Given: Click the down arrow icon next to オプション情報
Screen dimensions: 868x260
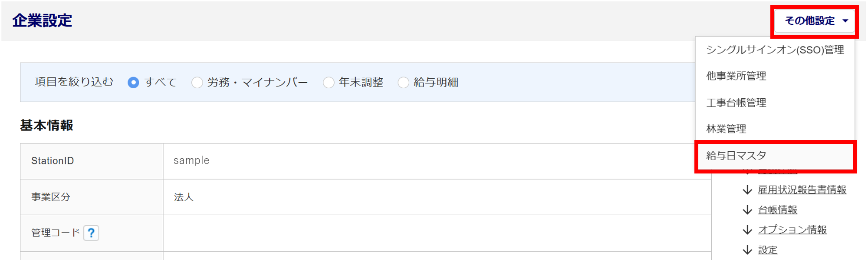Looking at the screenshot, I should pyautogui.click(x=747, y=230).
